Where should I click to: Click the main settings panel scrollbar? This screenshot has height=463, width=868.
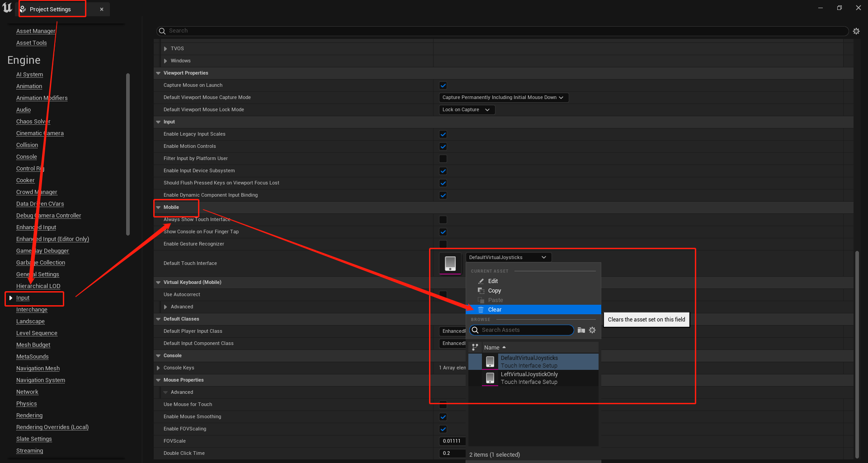point(857,354)
